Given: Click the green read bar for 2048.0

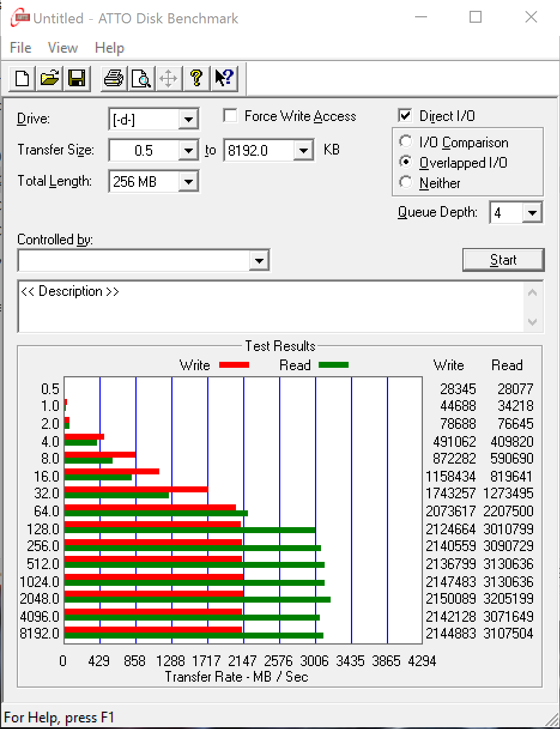Looking at the screenshot, I should (x=197, y=600).
